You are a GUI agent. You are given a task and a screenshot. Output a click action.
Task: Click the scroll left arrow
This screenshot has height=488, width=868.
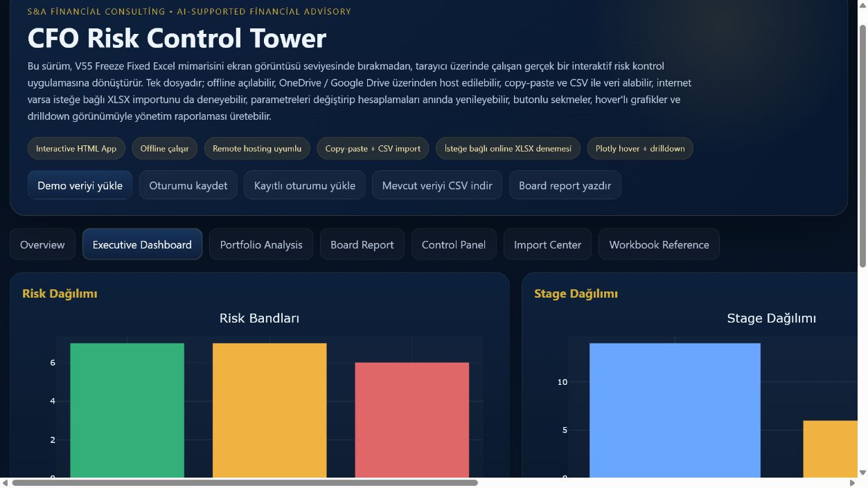pos(5,482)
